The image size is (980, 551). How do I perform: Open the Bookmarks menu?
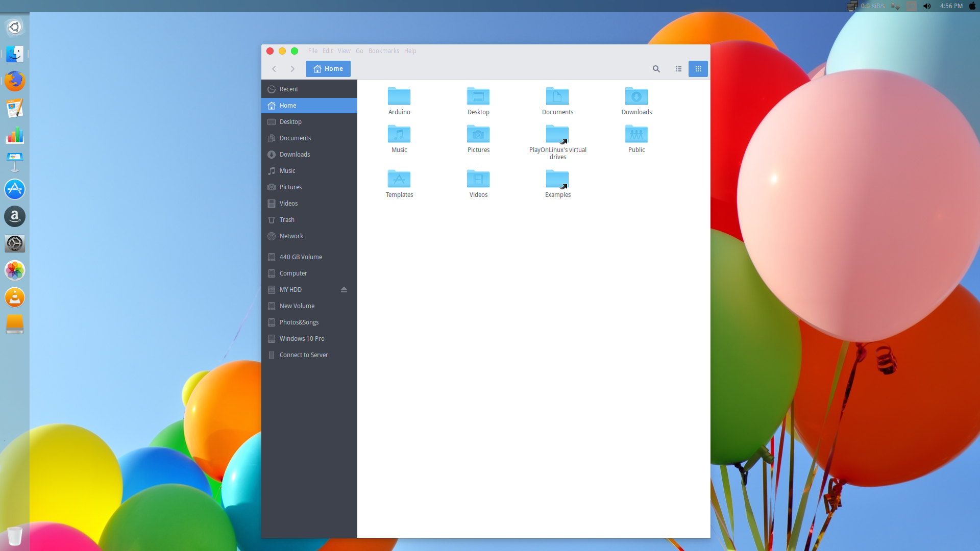pos(384,51)
